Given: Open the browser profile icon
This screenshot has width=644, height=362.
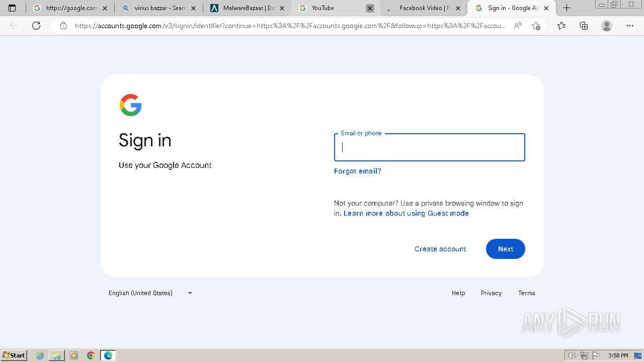Looking at the screenshot, I should [x=607, y=26].
